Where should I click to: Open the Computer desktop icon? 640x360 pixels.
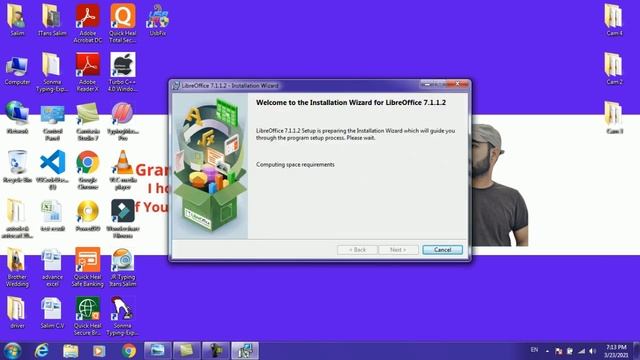17,69
